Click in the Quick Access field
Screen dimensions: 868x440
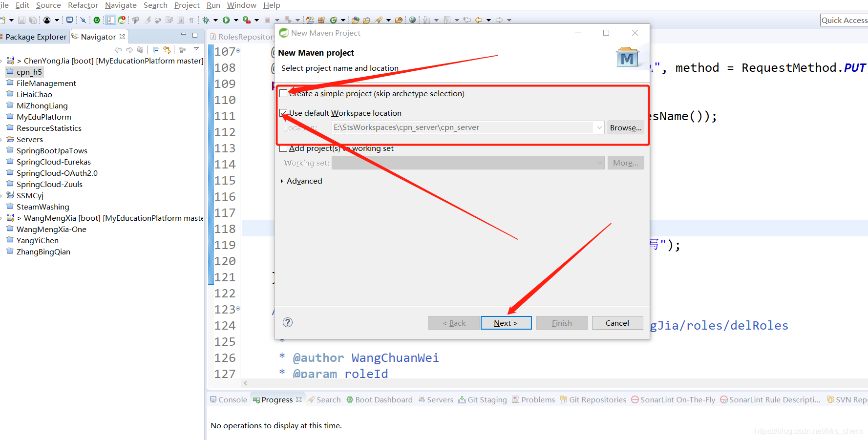844,20
